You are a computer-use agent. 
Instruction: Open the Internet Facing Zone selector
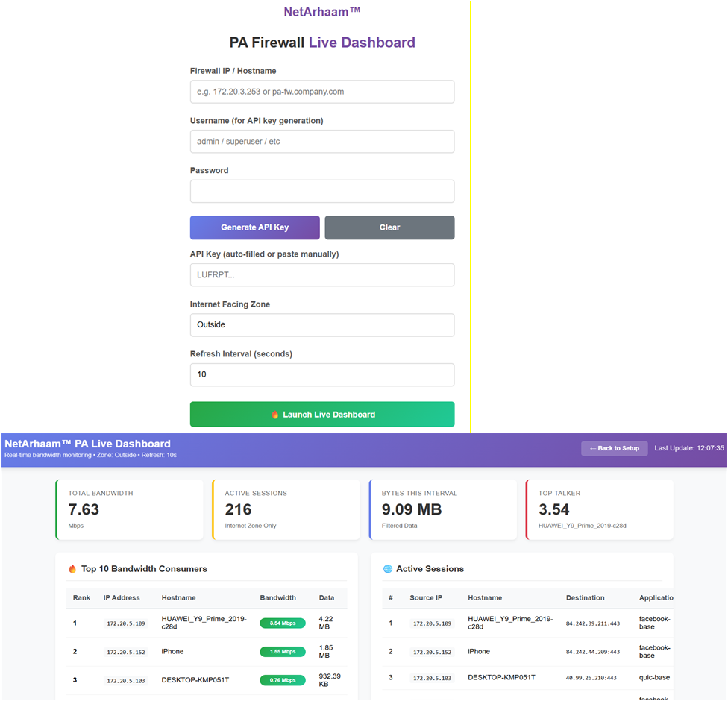click(321, 324)
